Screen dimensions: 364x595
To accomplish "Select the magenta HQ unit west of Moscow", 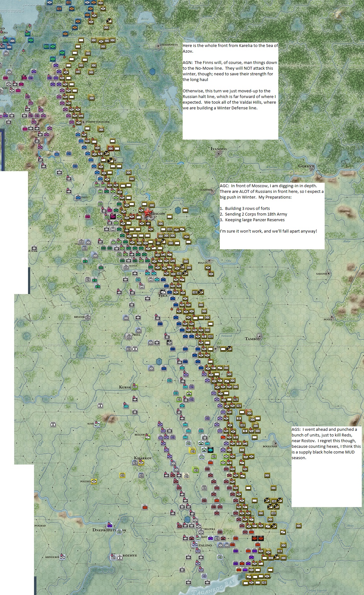I will click(88, 217).
